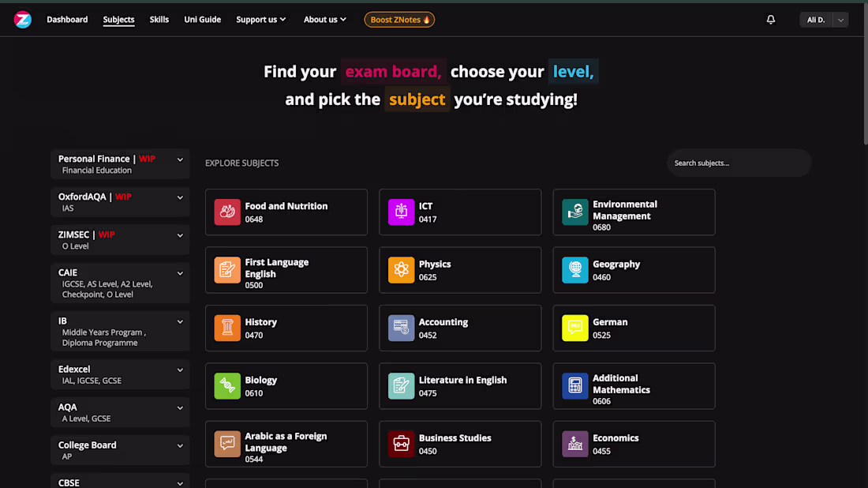Click the Boost ZNotes button
The image size is (868, 488).
399,20
